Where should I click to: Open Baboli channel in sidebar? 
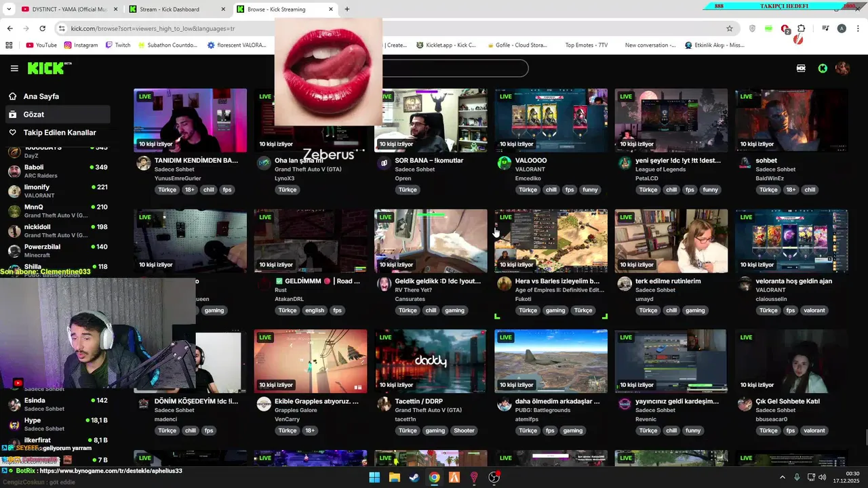pyautogui.click(x=57, y=171)
